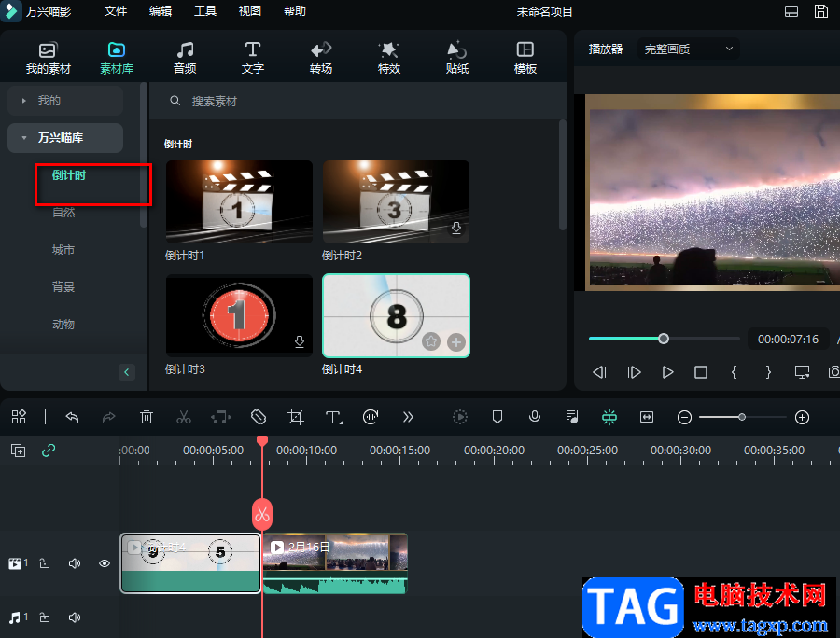This screenshot has height=638, width=840.
Task: Toggle the green auto-snap icon
Action: point(609,417)
